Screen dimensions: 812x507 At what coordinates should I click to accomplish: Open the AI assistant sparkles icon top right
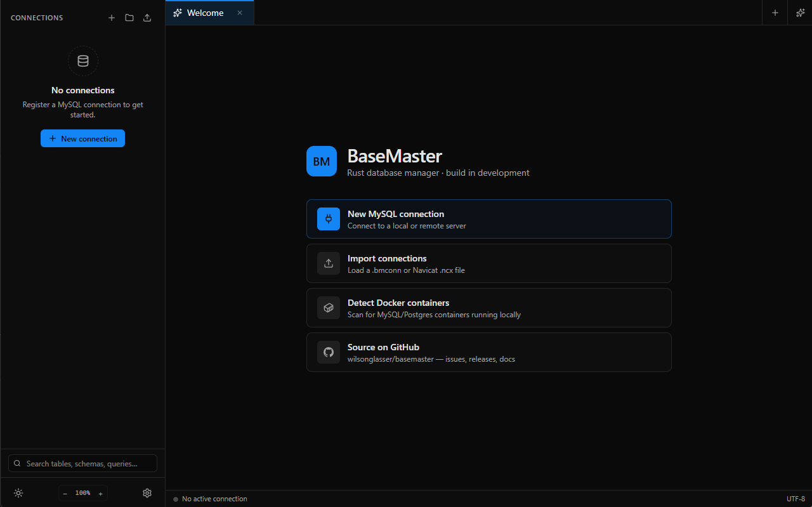tap(800, 13)
